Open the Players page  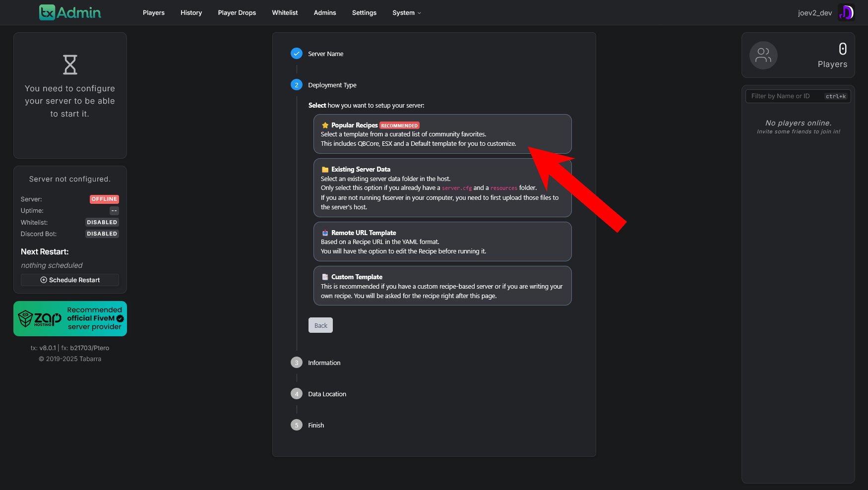tap(154, 13)
